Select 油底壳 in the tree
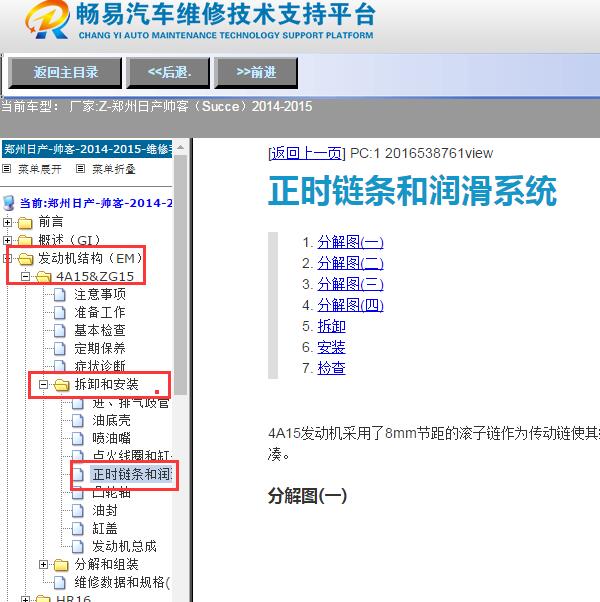 [x=111, y=420]
